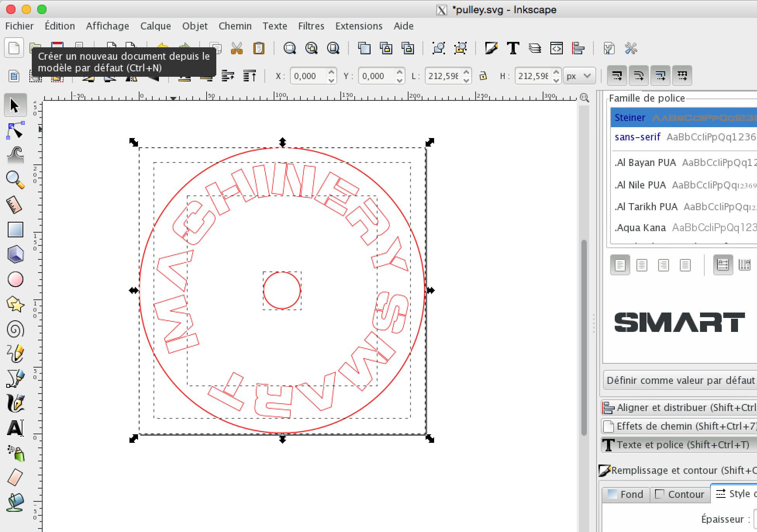
Task: Choose sans-serif font family entry
Action: pos(638,137)
